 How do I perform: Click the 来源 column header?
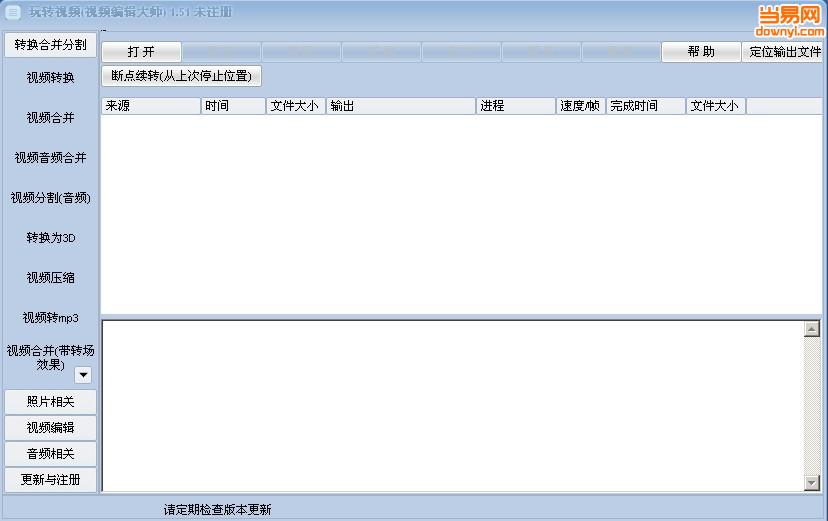pyautogui.click(x=151, y=106)
